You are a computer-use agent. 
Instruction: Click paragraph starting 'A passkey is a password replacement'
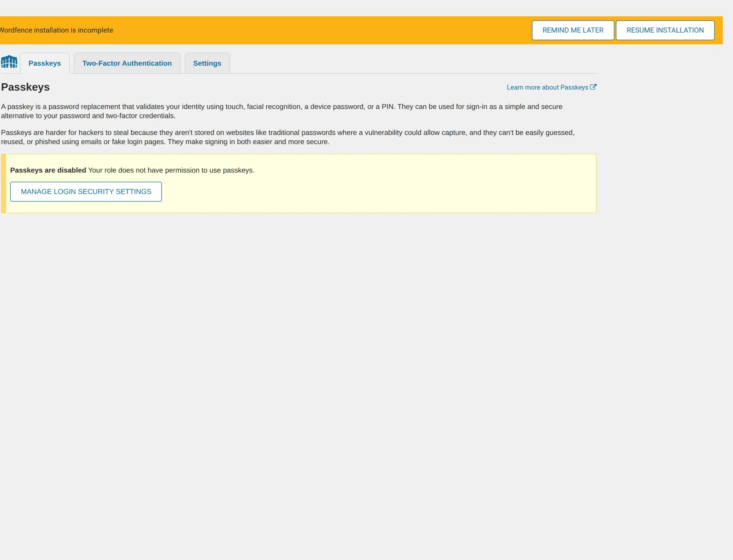coord(282,111)
